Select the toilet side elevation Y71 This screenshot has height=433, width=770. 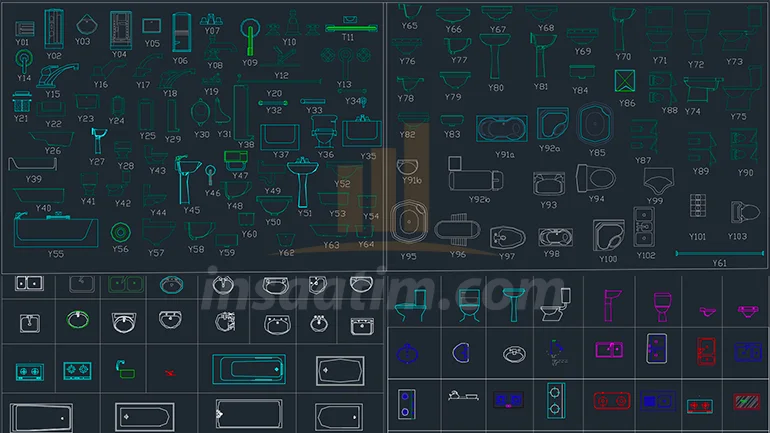tap(659, 32)
